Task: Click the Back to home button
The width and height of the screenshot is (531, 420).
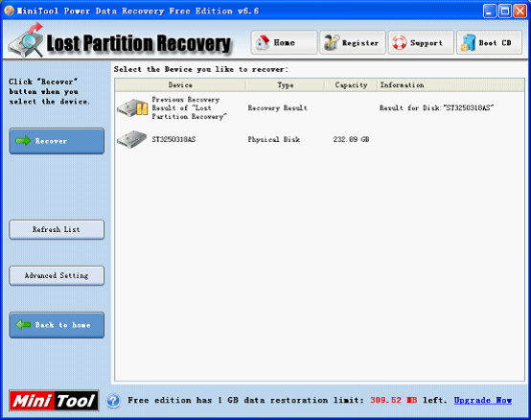Action: click(57, 325)
